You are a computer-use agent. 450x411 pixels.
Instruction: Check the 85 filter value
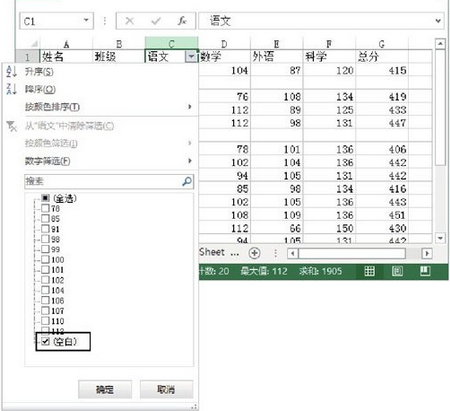[x=45, y=219]
